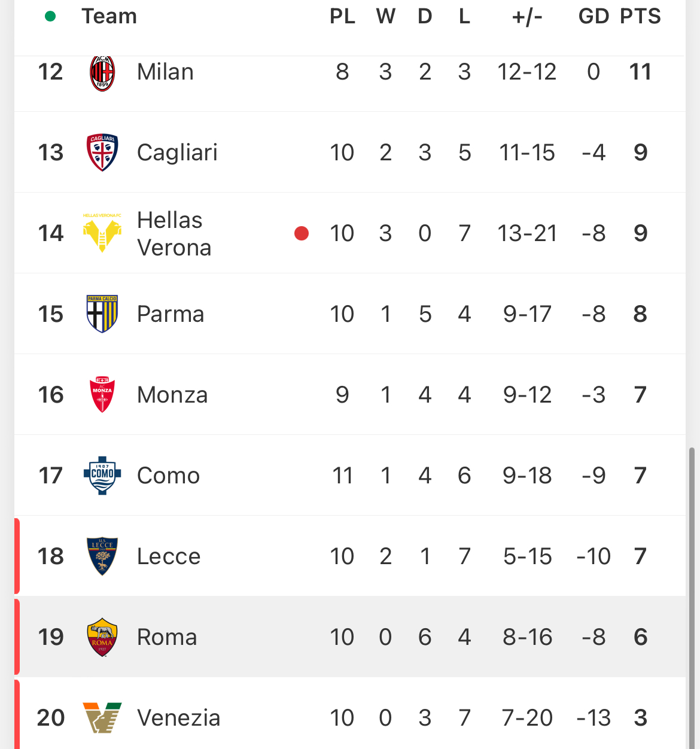This screenshot has height=749, width=700.
Task: Sort table by PTS column header
Action: (640, 16)
